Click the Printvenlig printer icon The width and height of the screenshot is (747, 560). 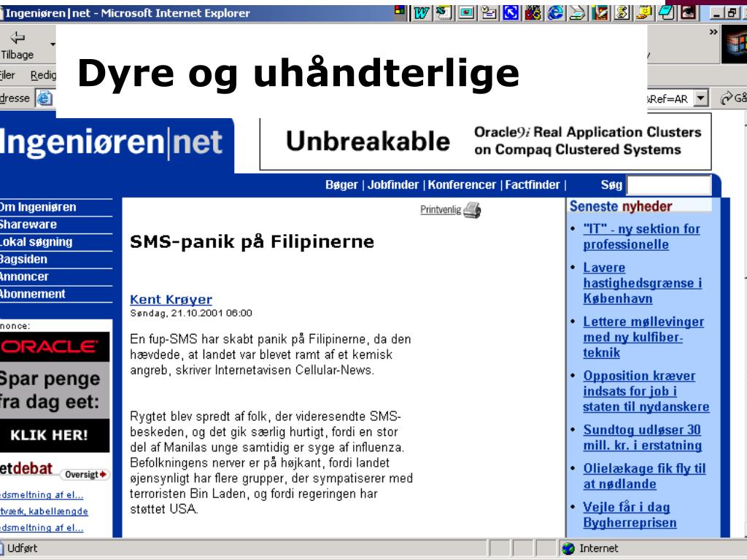click(x=472, y=210)
